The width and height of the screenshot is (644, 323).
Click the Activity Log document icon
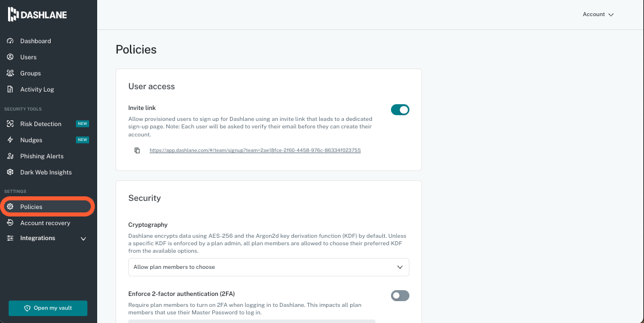10,89
